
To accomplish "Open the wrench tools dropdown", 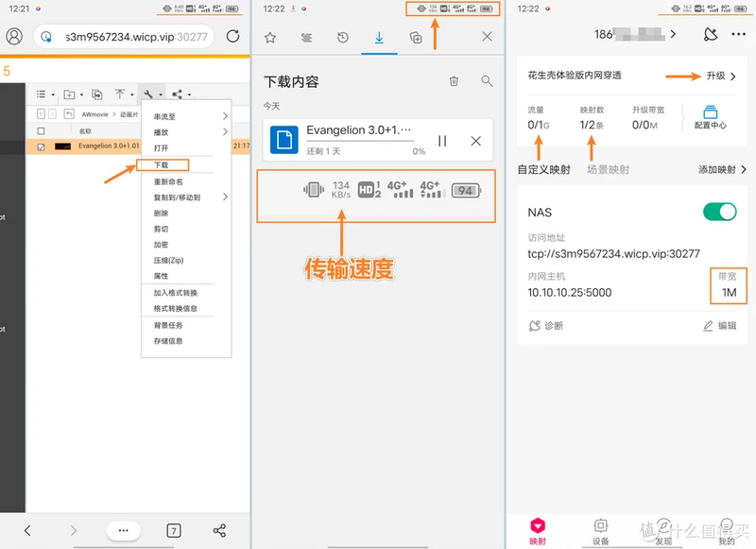I will point(152,94).
